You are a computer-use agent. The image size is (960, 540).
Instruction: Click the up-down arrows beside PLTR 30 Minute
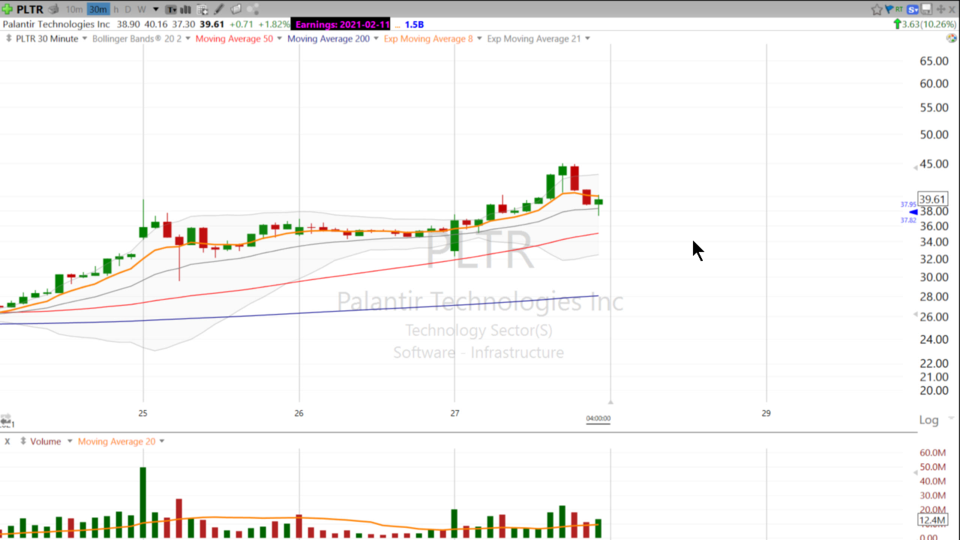[x=9, y=39]
